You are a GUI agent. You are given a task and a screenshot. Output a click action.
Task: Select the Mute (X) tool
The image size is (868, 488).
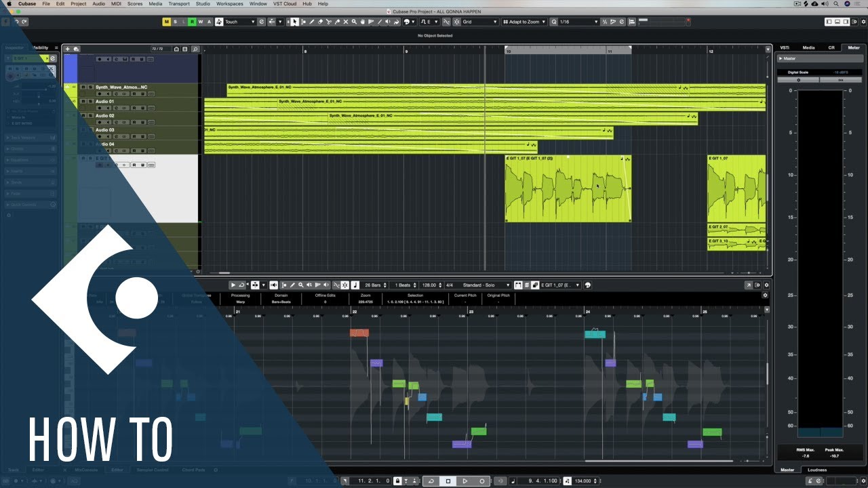[x=346, y=22]
